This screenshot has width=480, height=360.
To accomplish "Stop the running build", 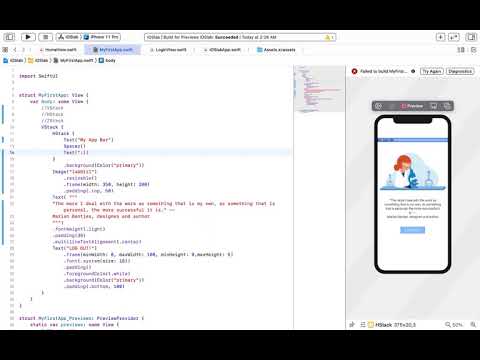I will (46, 37).
